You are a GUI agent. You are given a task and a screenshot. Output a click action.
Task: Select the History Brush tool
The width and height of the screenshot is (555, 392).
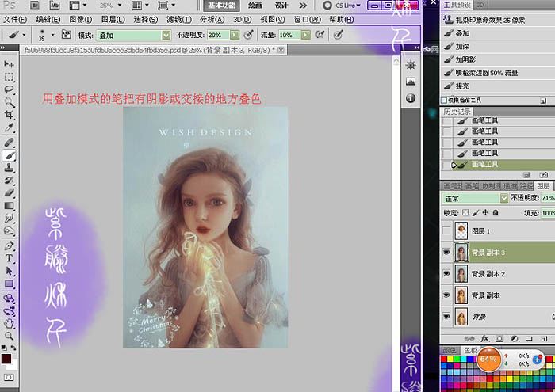tap(9, 181)
